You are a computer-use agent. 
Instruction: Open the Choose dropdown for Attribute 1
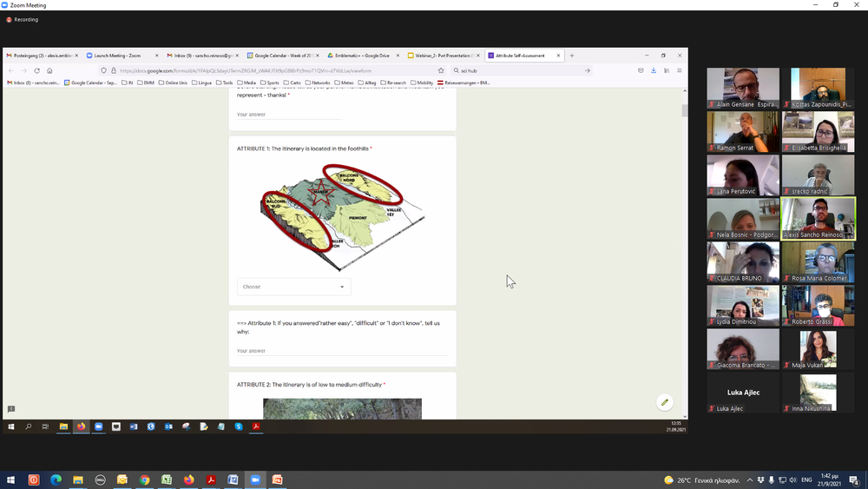(293, 287)
